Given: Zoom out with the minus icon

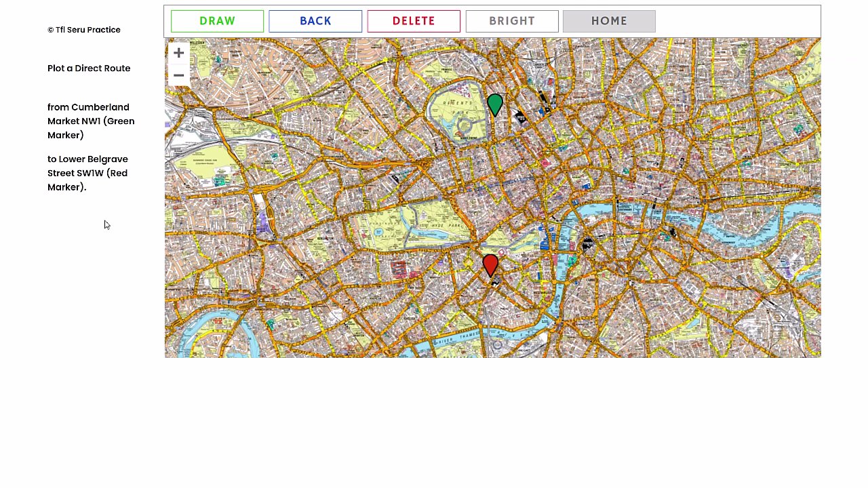Looking at the screenshot, I should [178, 75].
